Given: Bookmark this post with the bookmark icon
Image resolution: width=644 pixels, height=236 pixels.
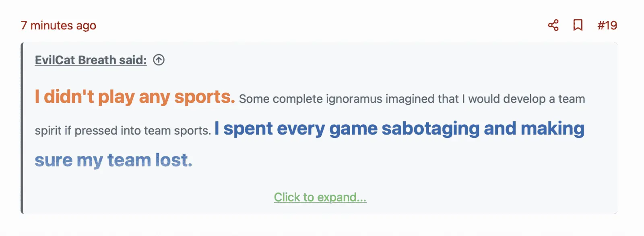Looking at the screenshot, I should pyautogui.click(x=578, y=25).
